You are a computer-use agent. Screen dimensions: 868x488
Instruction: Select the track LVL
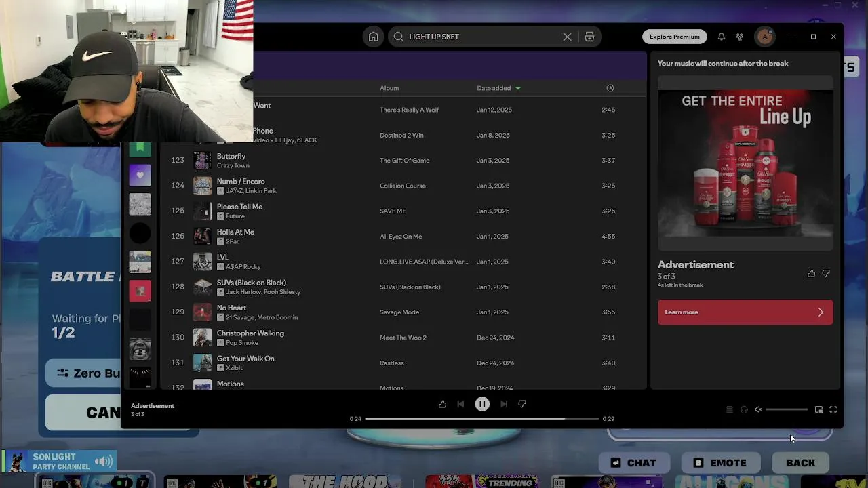point(223,257)
